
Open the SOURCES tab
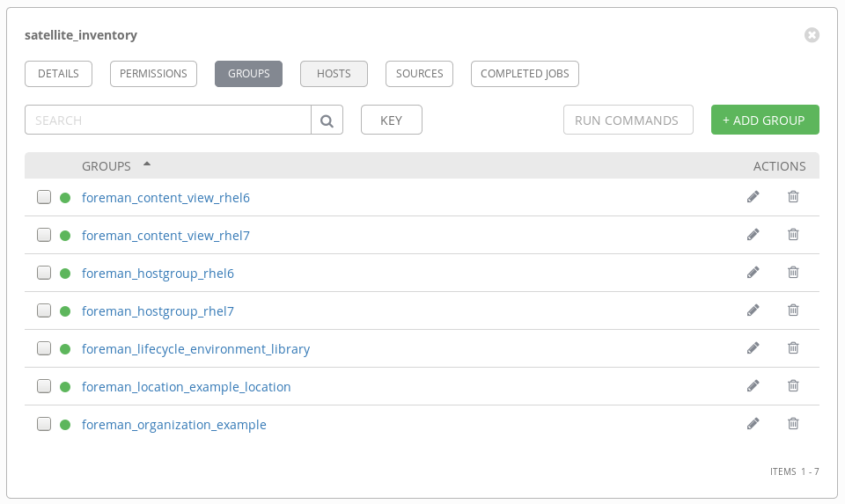pos(419,74)
